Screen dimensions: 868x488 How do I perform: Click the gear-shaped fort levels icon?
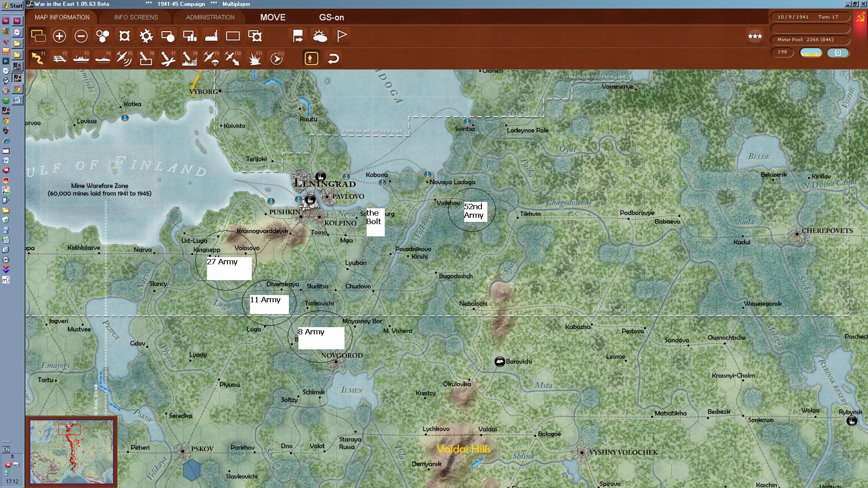pyautogui.click(x=146, y=36)
